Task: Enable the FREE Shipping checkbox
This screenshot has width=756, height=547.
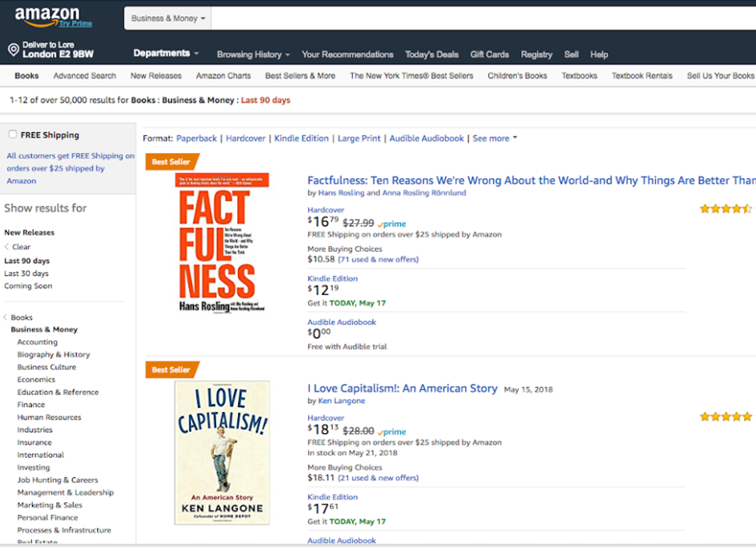Action: click(x=13, y=134)
